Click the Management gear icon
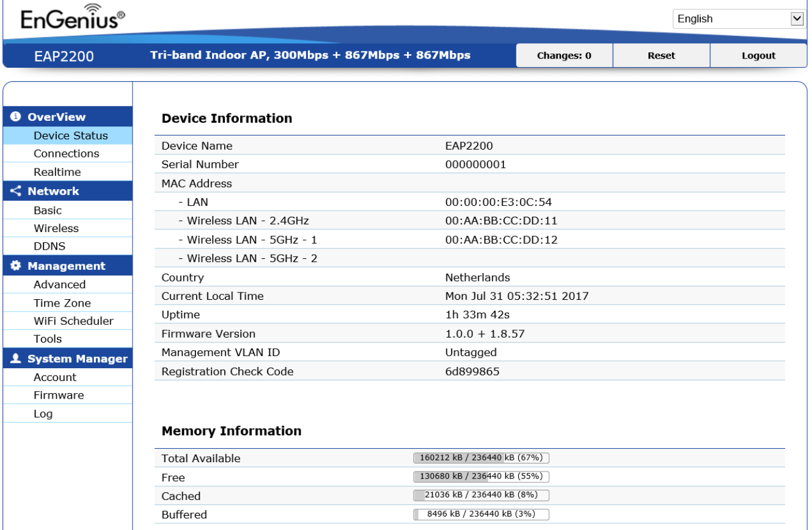 [16, 266]
